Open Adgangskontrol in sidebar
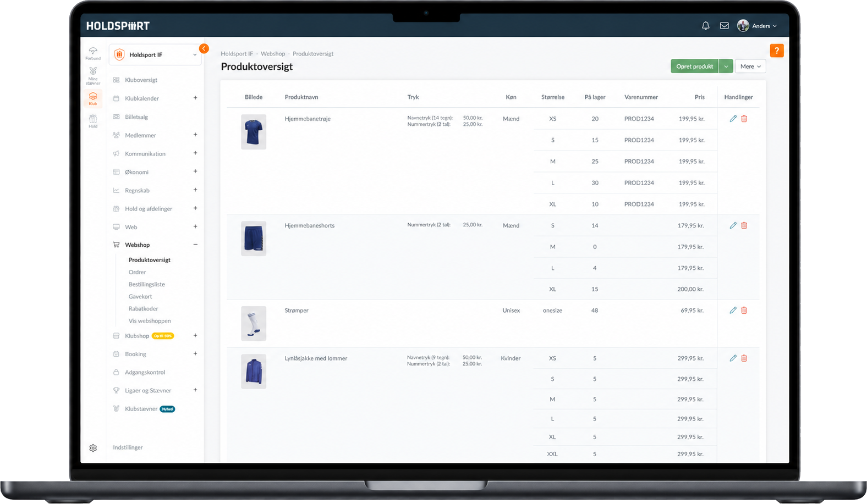 coord(145,373)
